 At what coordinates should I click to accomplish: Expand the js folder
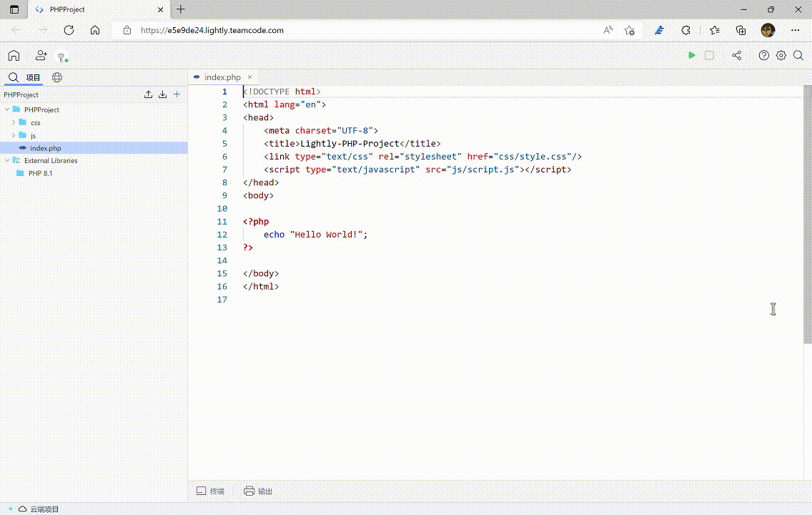[x=14, y=135]
